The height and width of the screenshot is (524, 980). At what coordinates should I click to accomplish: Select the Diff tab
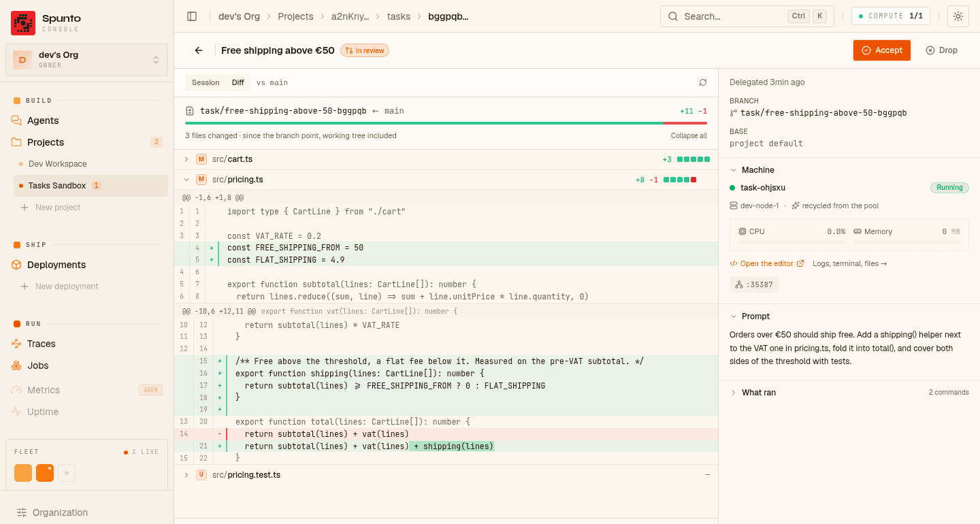click(x=238, y=82)
